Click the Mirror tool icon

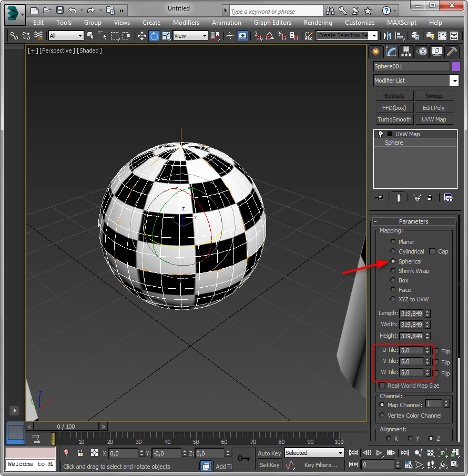(387, 36)
